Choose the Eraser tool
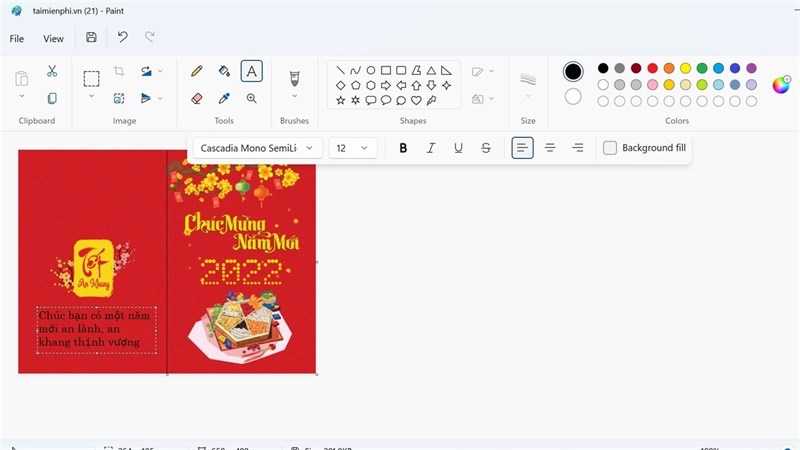 pyautogui.click(x=196, y=98)
